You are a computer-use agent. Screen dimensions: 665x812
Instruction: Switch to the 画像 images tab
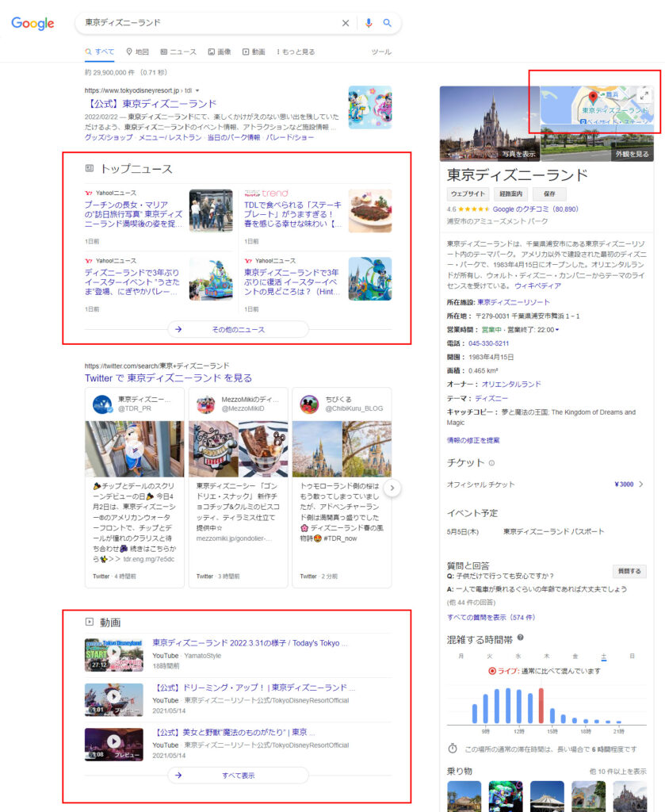point(220,52)
